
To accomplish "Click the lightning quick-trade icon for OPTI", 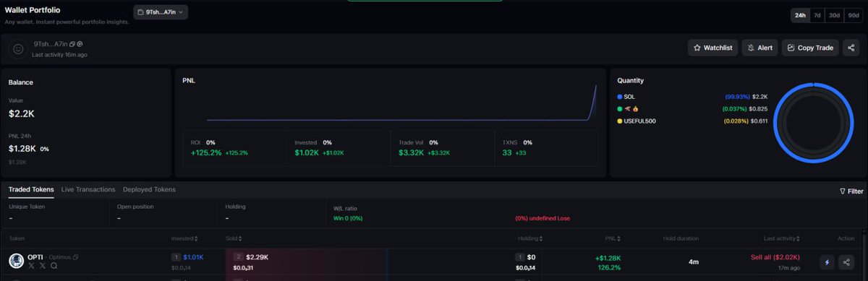I will tap(827, 262).
